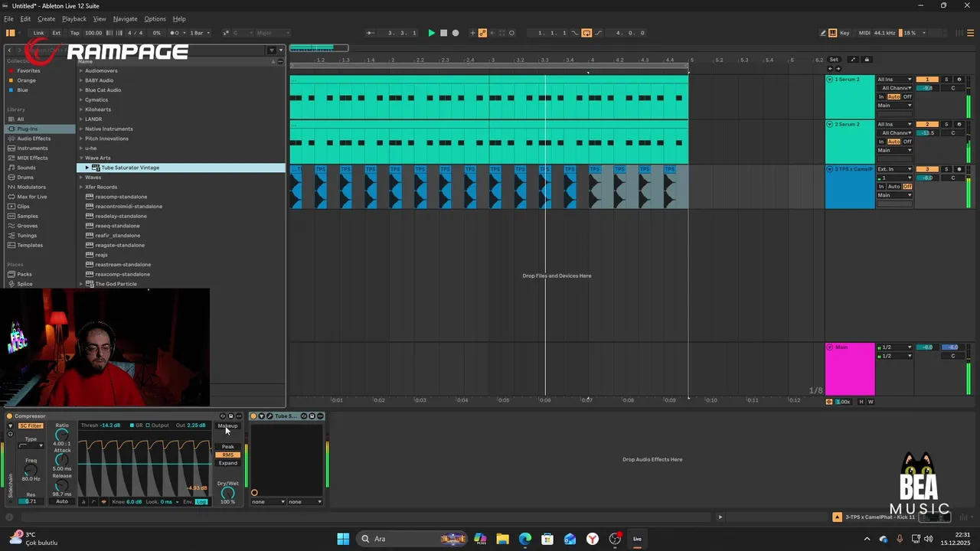The width and height of the screenshot is (980, 551).
Task: Set track 3 monitor to Auto
Action: coord(893,187)
